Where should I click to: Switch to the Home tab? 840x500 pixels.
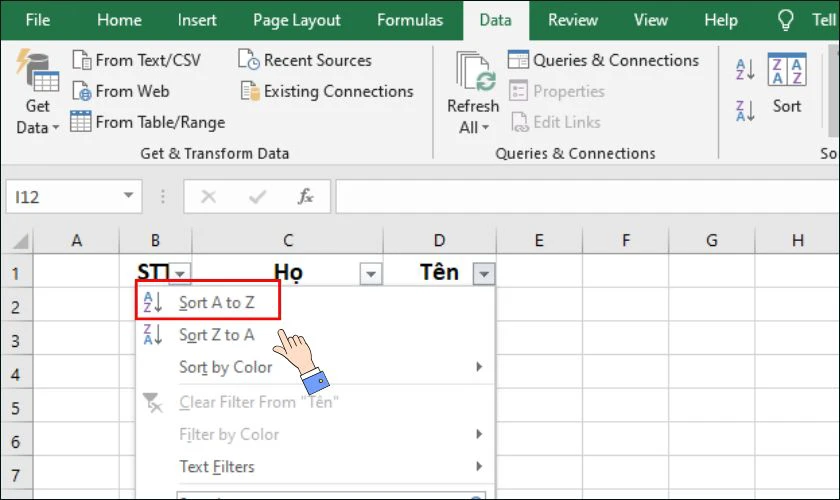[119, 20]
